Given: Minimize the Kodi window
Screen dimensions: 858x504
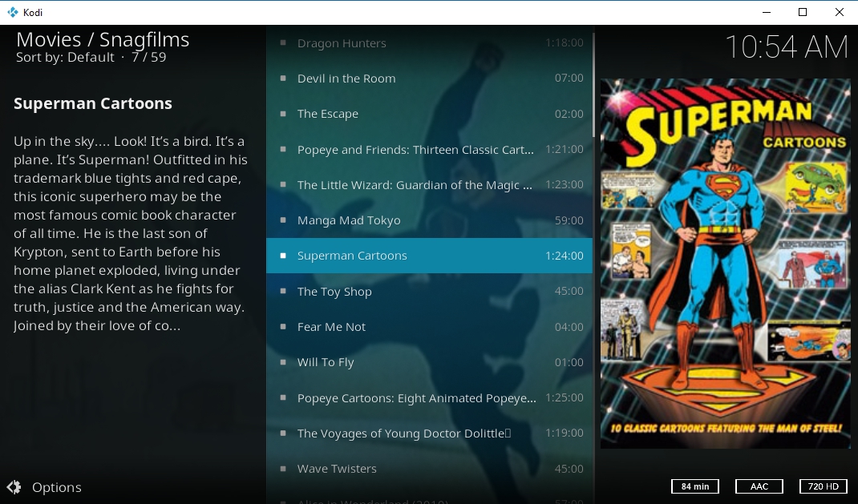Looking at the screenshot, I should (x=767, y=12).
